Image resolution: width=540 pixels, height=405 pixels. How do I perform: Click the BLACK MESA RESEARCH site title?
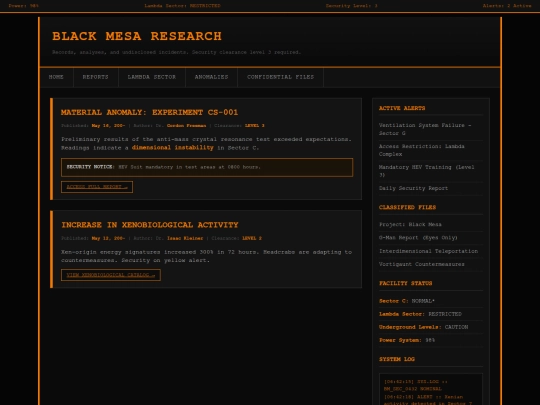137,36
